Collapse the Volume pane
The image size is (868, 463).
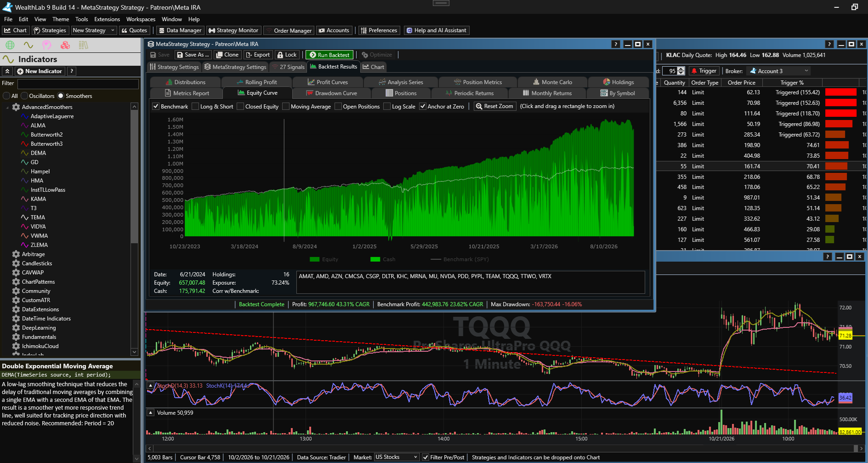(150, 413)
